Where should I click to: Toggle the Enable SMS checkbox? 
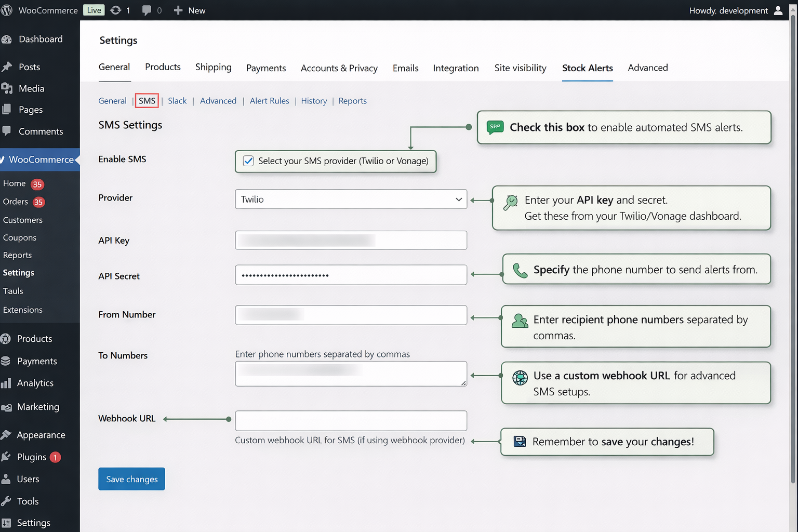coord(249,161)
